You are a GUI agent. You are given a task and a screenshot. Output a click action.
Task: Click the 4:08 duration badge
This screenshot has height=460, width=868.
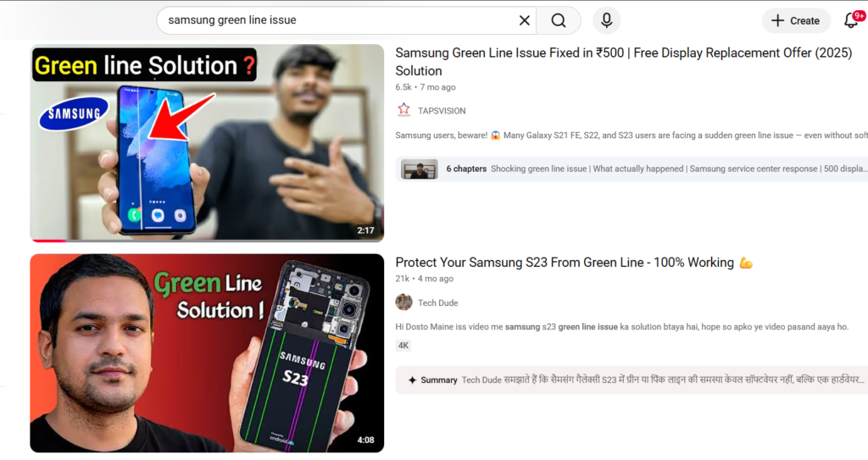(x=365, y=440)
